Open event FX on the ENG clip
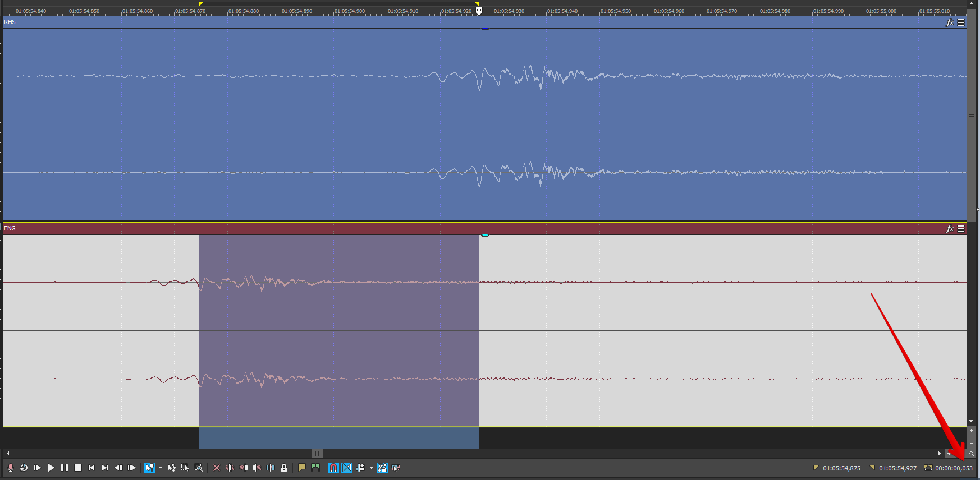The height and width of the screenshot is (480, 980). (950, 229)
